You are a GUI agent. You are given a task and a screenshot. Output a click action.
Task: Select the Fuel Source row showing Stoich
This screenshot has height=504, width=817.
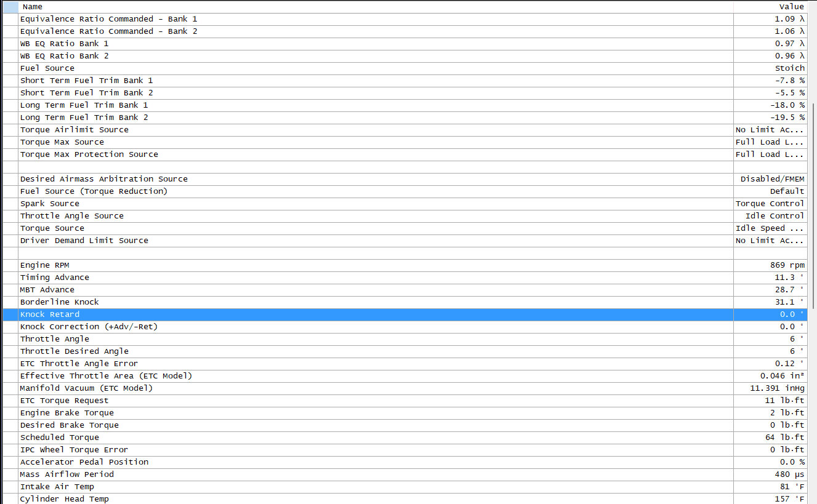pyautogui.click(x=405, y=68)
